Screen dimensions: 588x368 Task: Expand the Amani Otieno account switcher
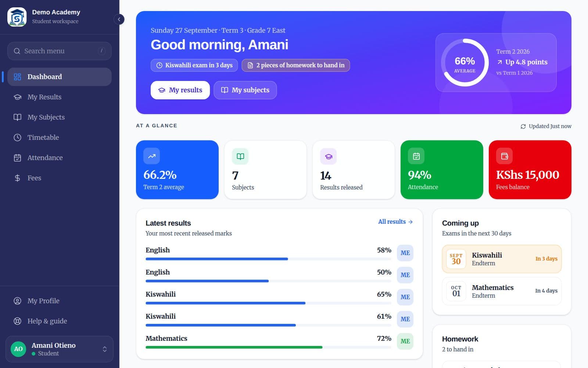(60, 349)
